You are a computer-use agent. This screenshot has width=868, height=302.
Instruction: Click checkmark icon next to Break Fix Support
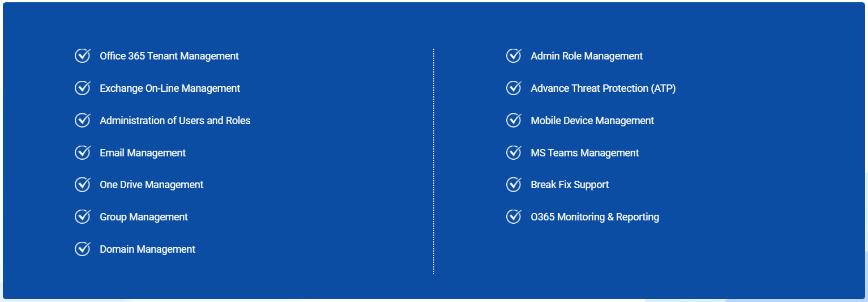(514, 184)
